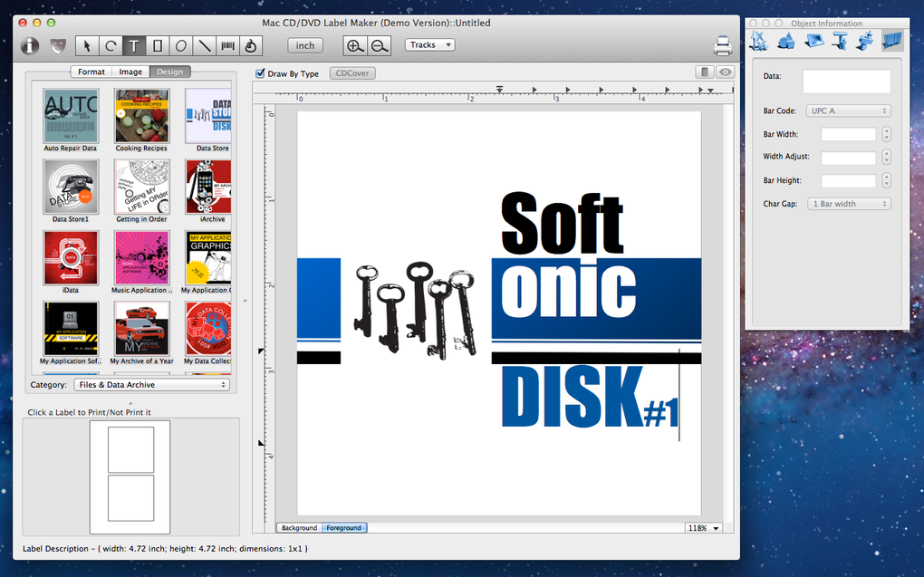
Task: Switch to the Format tab
Action: pos(91,72)
